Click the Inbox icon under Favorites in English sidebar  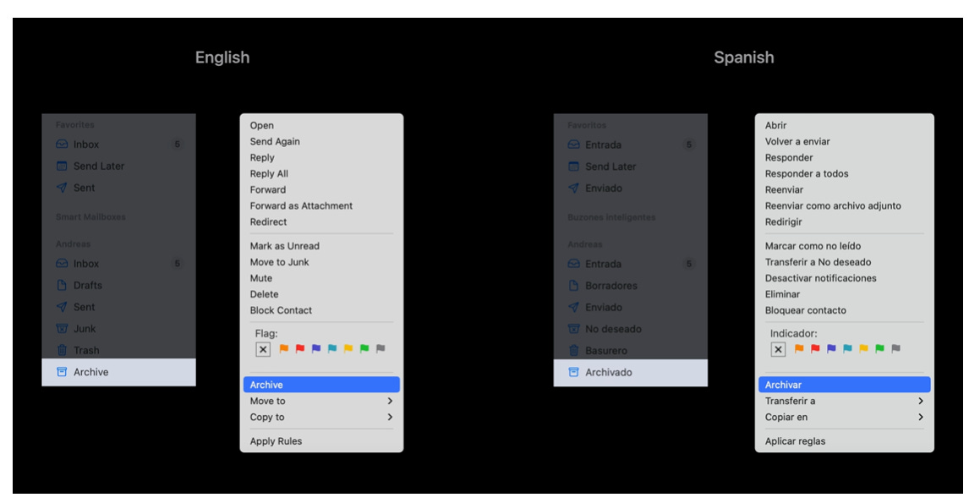[62, 145]
